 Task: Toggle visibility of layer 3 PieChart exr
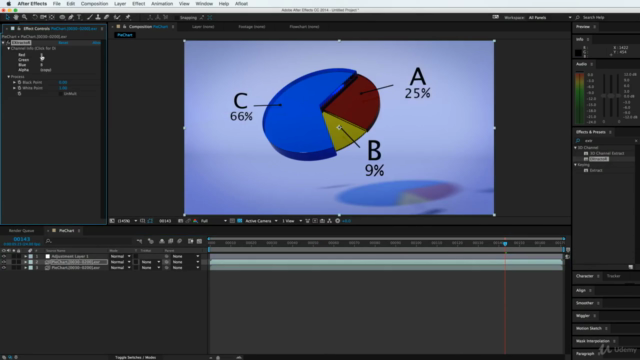tap(4, 268)
